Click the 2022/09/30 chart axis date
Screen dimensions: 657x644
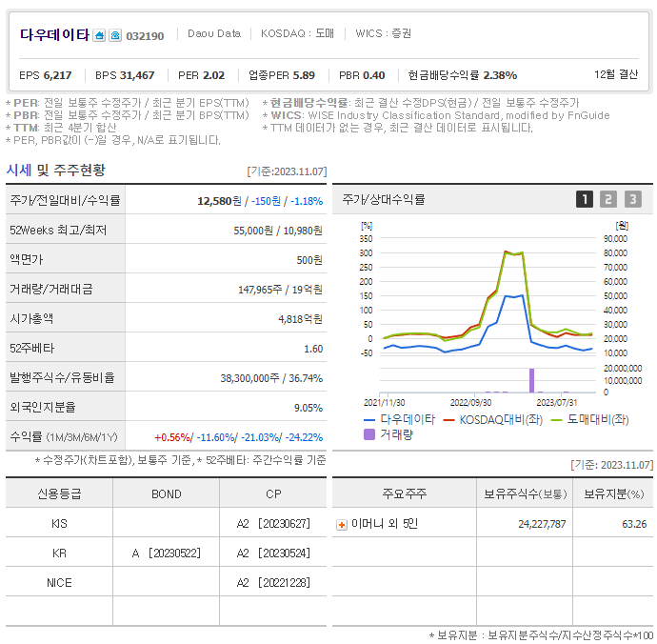coord(470,402)
